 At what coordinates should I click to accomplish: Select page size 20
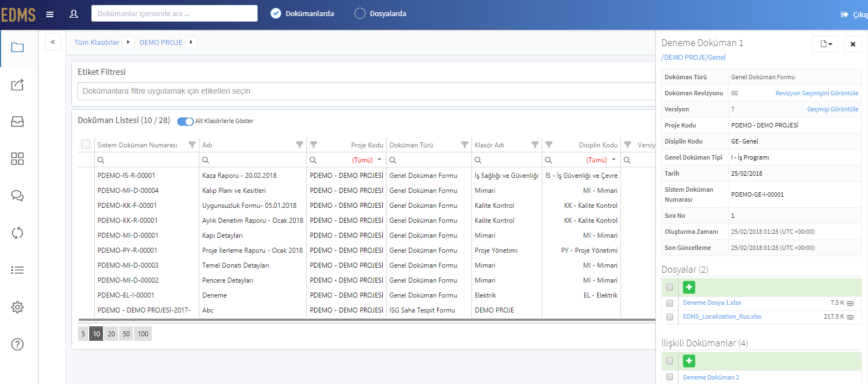point(111,334)
